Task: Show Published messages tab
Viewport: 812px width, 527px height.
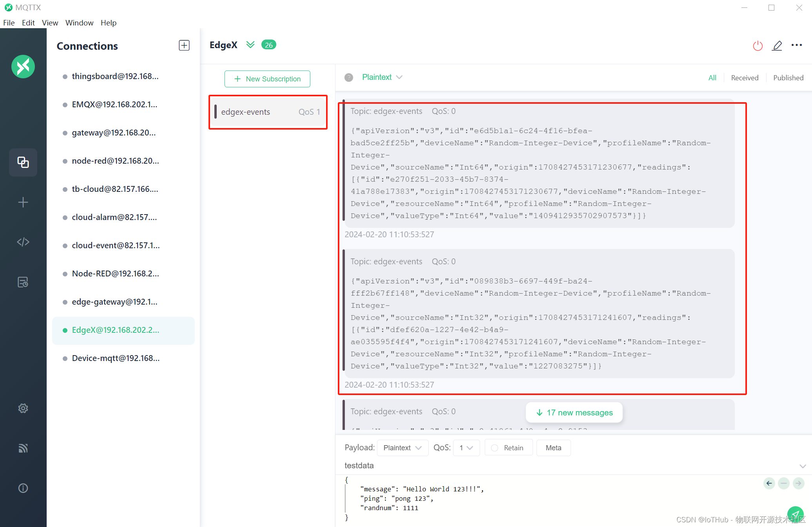Action: tap(788, 78)
